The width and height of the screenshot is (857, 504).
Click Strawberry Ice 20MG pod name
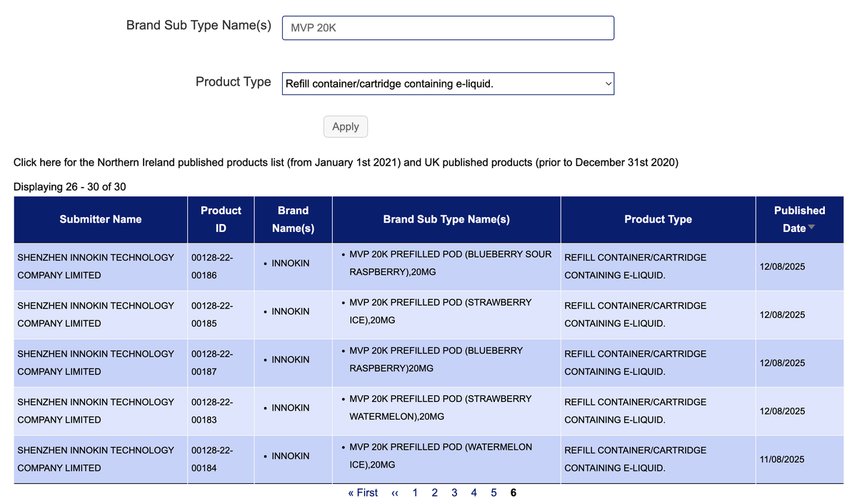click(441, 311)
